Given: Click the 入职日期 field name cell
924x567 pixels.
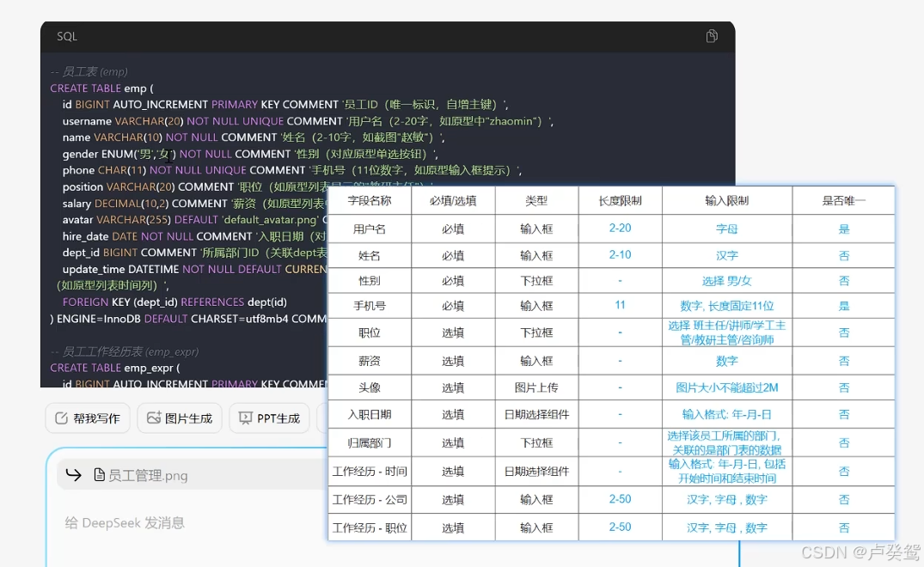Looking at the screenshot, I should (x=370, y=414).
